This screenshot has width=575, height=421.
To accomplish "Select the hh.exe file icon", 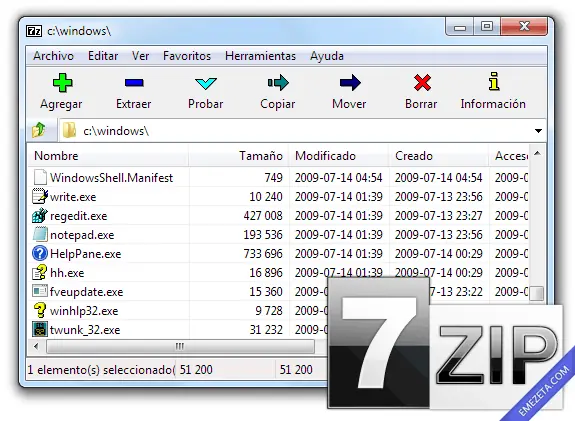I will (x=40, y=272).
